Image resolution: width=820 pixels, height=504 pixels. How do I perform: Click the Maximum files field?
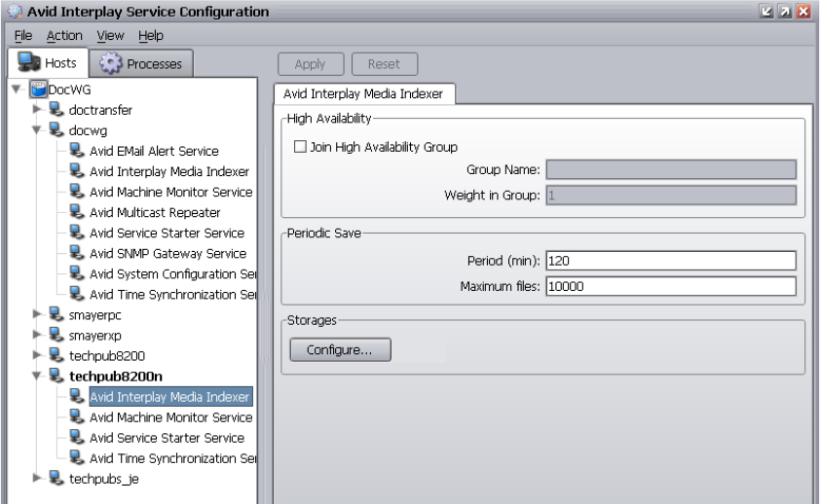point(671,286)
